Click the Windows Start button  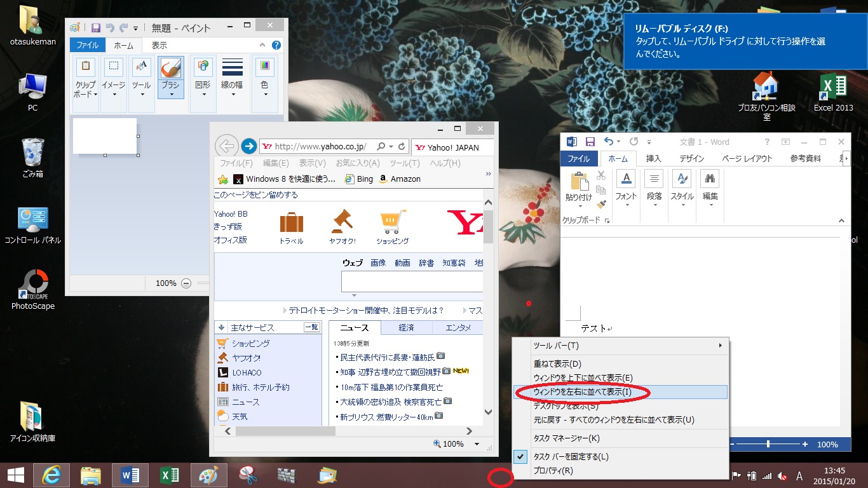pos(15,475)
